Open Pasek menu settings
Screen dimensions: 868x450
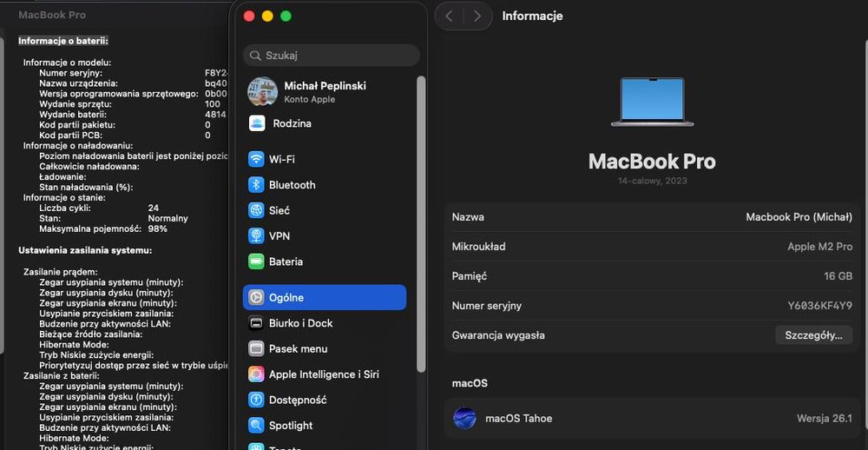325,348
